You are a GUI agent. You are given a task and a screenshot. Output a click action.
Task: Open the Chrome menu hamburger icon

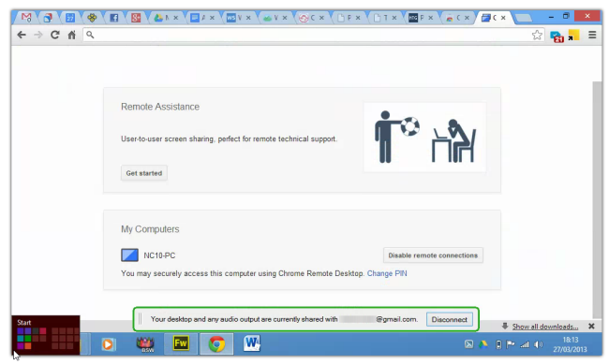592,35
